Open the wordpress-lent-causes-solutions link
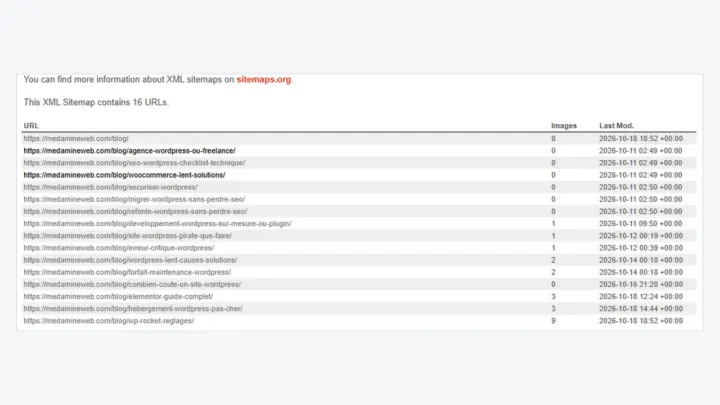Screen dimensions: 720x405 pyautogui.click(x=130, y=260)
